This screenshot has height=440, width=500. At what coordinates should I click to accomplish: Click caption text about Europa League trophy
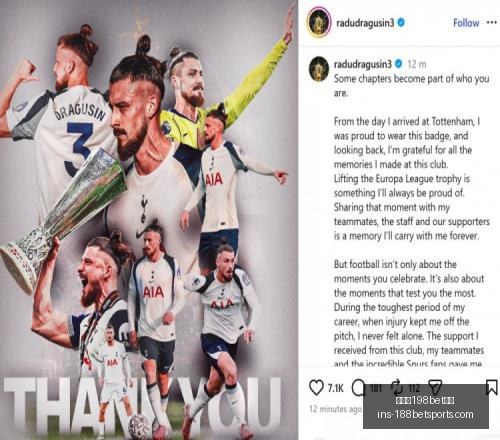[402, 186]
